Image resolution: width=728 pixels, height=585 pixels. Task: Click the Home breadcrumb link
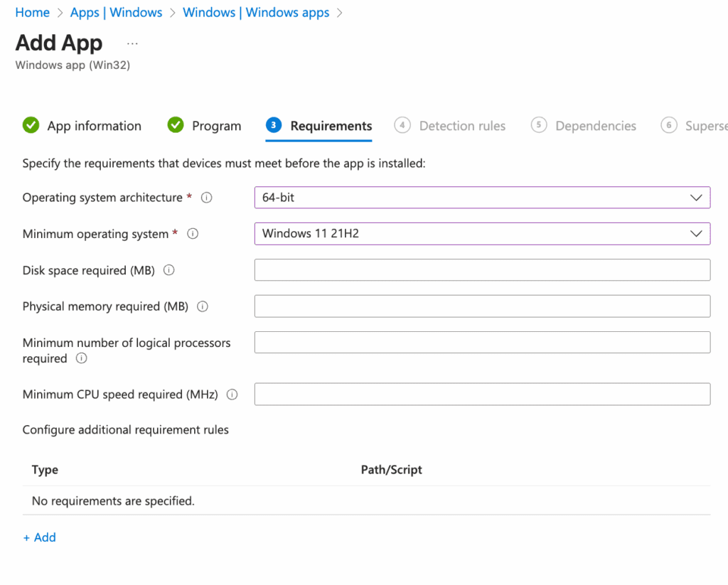[x=33, y=13]
